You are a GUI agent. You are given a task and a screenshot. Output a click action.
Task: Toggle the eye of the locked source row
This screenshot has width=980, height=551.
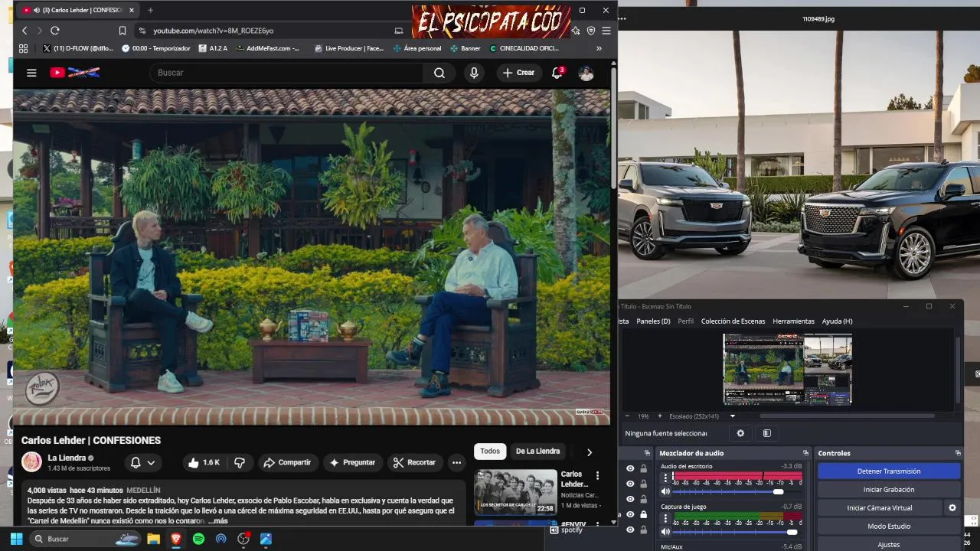630,514
